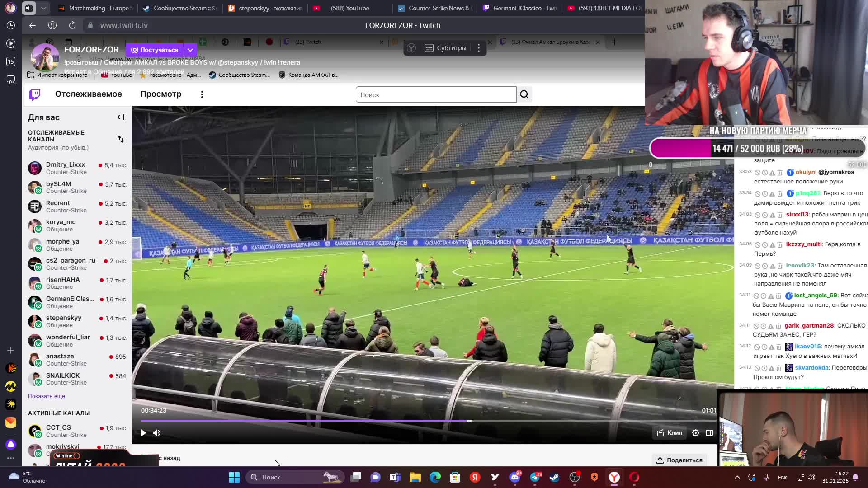
Task: Go back with the browser back arrow
Action: [33, 25]
